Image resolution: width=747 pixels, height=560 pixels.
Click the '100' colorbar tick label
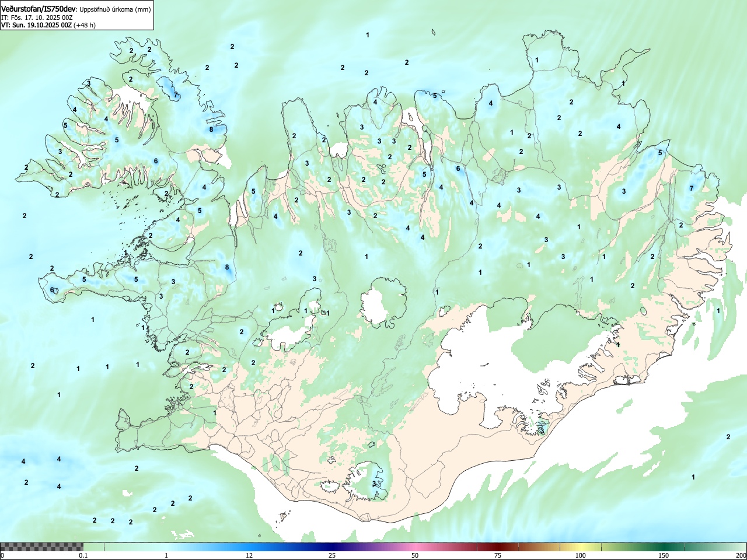tap(581, 555)
